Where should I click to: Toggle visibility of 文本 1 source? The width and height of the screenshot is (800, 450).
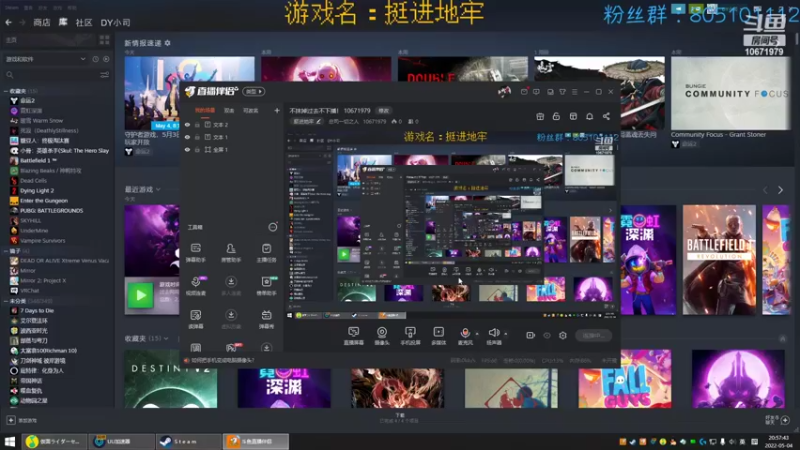click(187, 137)
